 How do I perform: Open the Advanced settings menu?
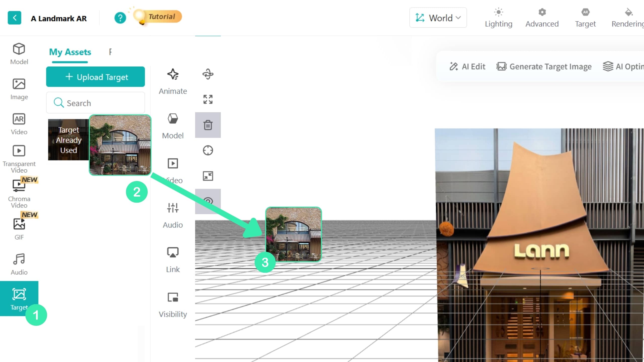pos(542,18)
